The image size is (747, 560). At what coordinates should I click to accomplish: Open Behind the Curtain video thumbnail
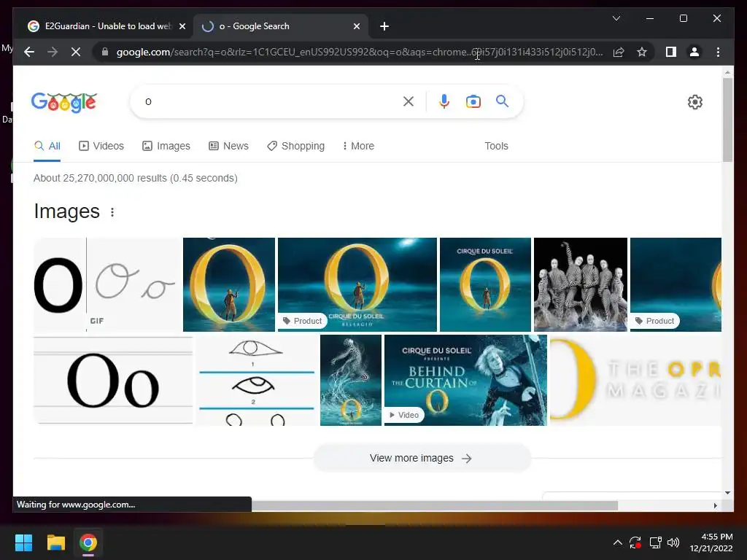(465, 380)
